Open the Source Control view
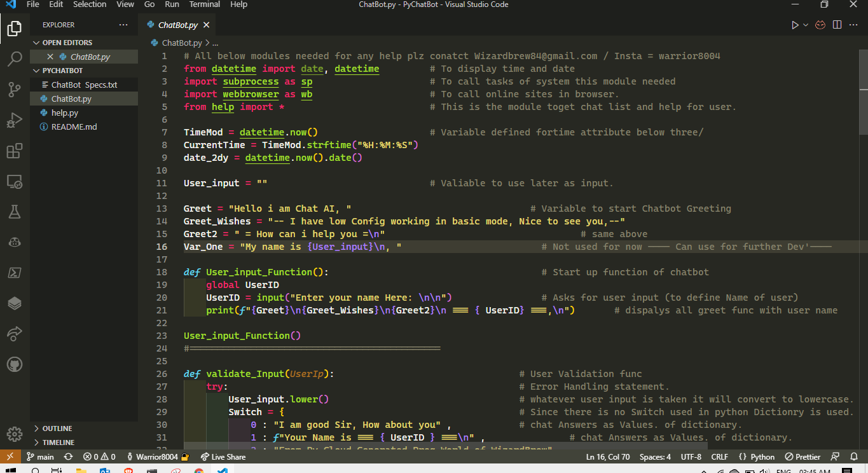The image size is (868, 473). 14,90
